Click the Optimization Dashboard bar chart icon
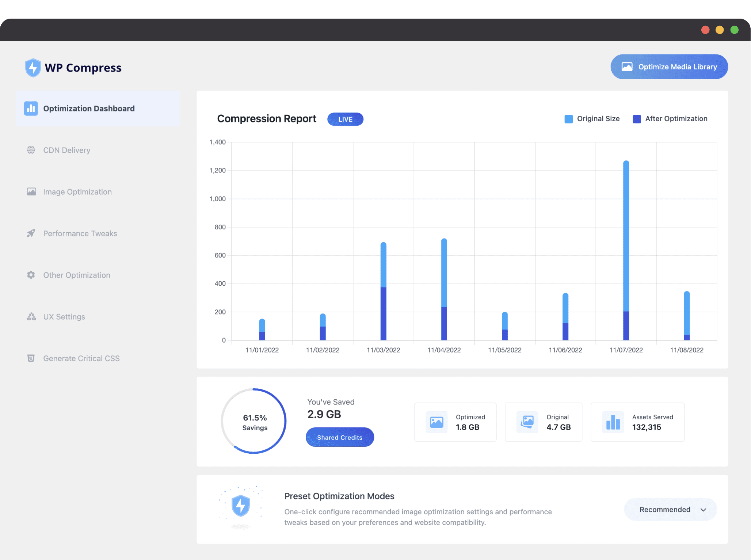The image size is (751, 560). point(31,108)
